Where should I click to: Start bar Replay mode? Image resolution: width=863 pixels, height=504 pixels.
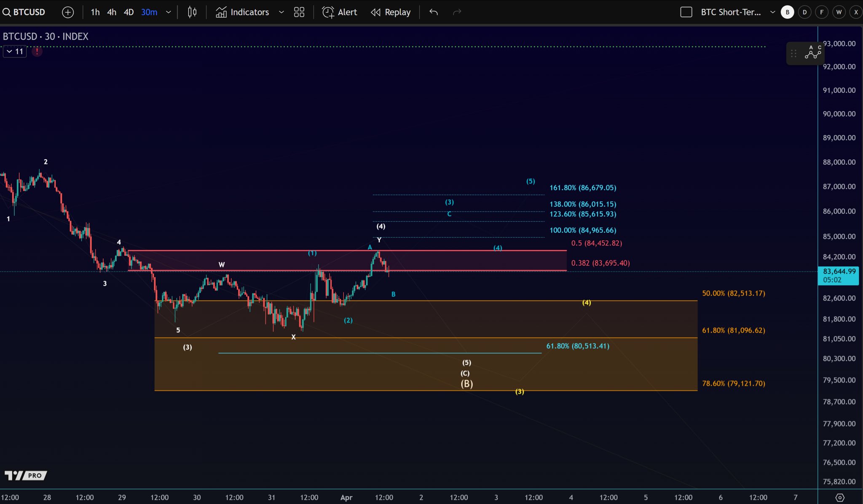tap(391, 12)
